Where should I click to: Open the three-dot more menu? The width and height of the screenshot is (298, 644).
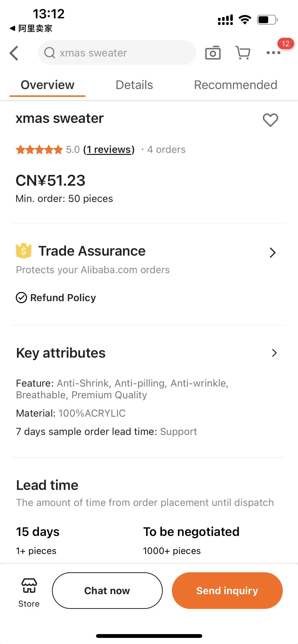tap(273, 53)
